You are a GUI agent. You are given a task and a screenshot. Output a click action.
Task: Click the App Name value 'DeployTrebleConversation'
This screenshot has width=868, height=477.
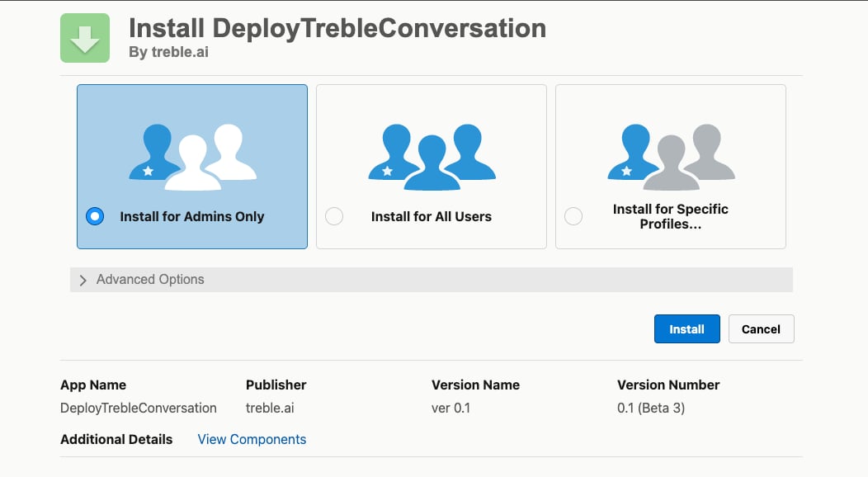tap(139, 408)
